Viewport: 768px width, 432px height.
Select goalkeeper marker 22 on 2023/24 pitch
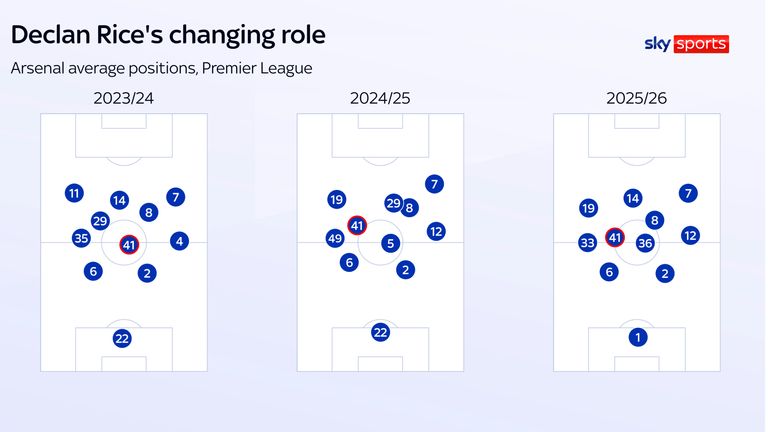[122, 338]
